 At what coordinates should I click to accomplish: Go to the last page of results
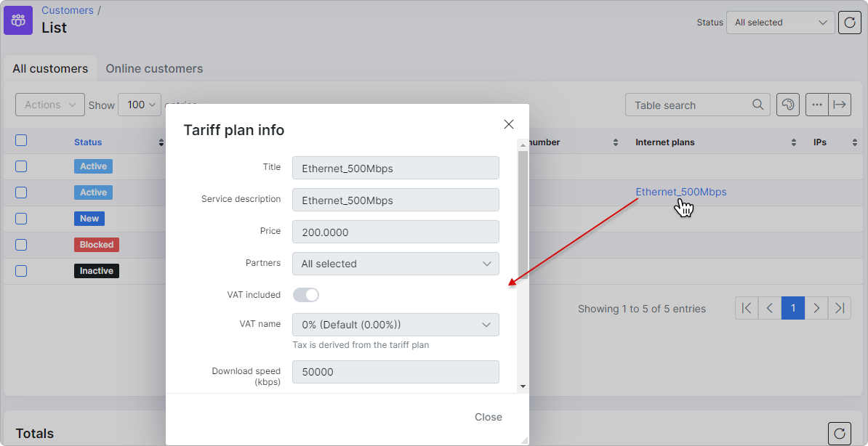(839, 308)
